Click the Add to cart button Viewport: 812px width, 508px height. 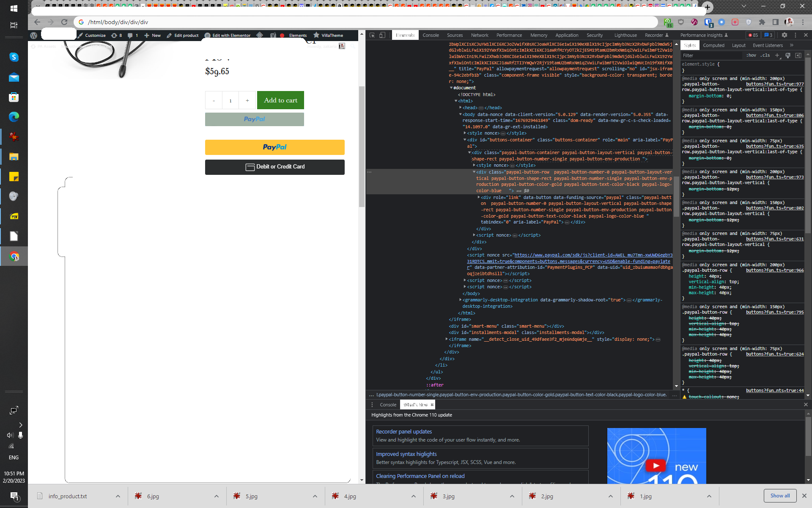pyautogui.click(x=280, y=100)
